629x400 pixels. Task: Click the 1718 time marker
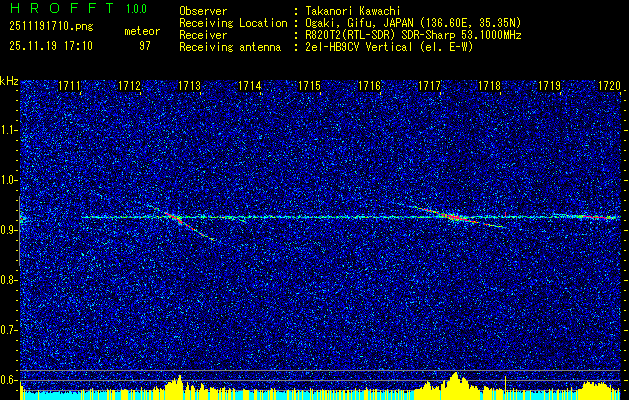(489, 85)
